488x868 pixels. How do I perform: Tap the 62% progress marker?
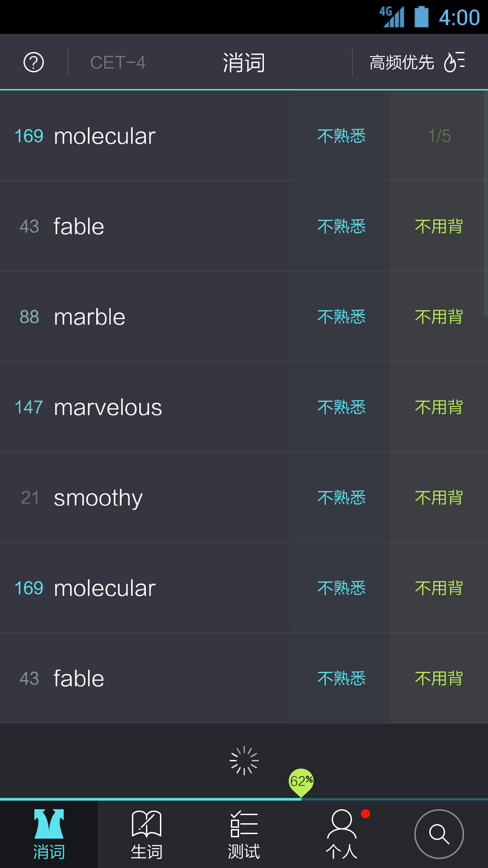(301, 781)
